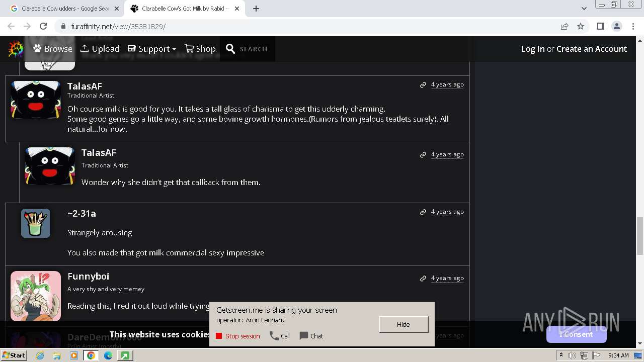Screen dimensions: 644x362
Task: Click the network tray icon
Action: click(584, 355)
